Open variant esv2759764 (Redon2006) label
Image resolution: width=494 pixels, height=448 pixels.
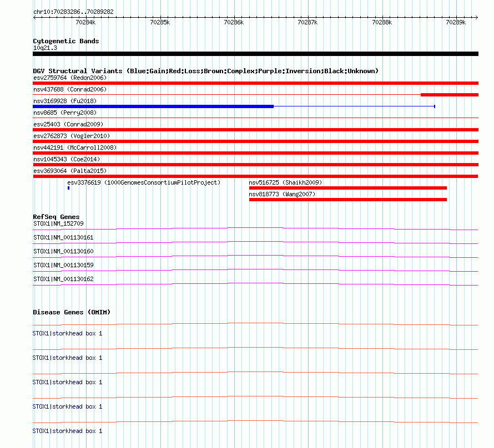(x=70, y=78)
